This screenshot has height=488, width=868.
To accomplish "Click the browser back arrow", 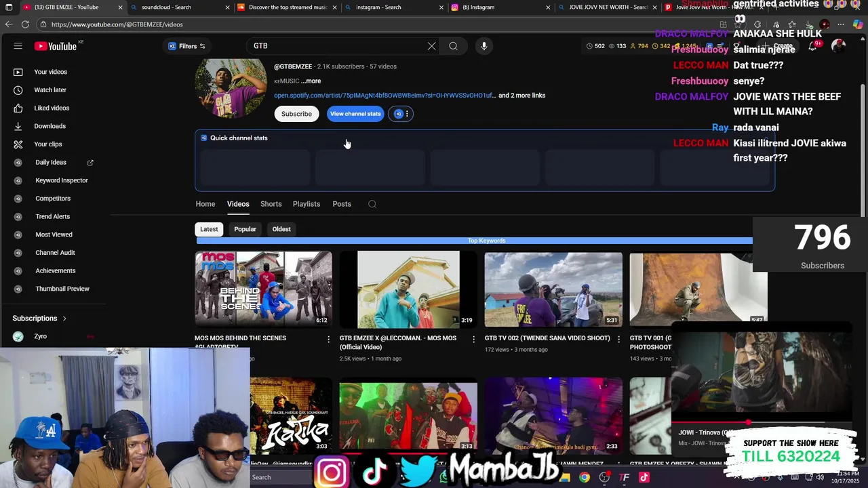I will tap(9, 24).
